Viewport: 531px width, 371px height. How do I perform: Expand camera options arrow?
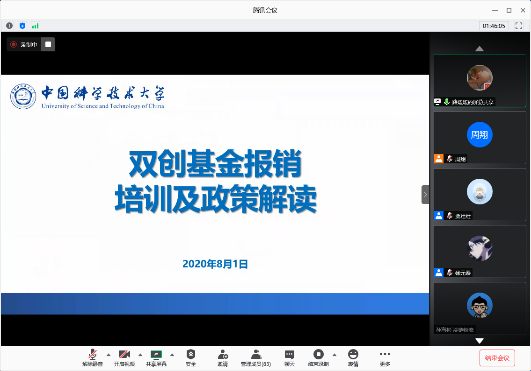tap(140, 355)
